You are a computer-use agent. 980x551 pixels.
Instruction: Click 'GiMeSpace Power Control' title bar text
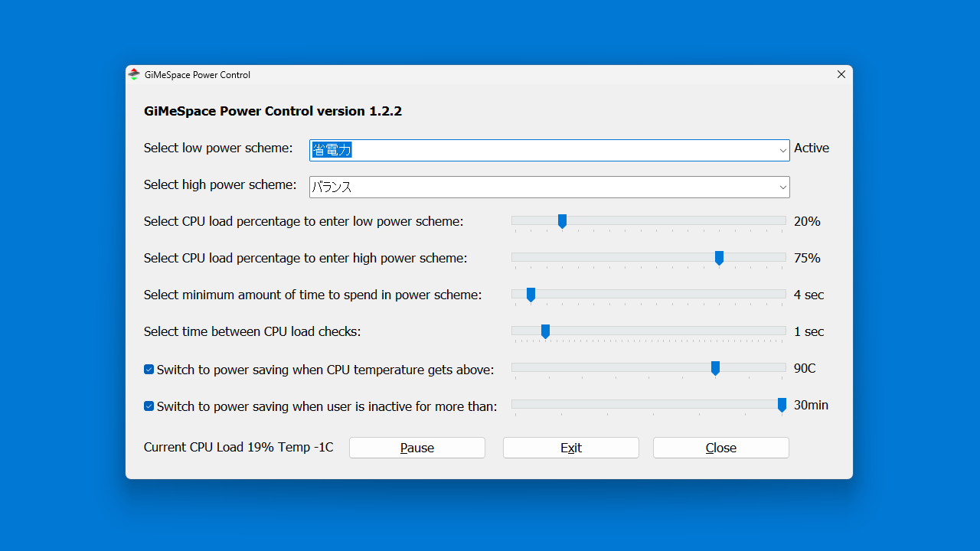click(x=198, y=75)
